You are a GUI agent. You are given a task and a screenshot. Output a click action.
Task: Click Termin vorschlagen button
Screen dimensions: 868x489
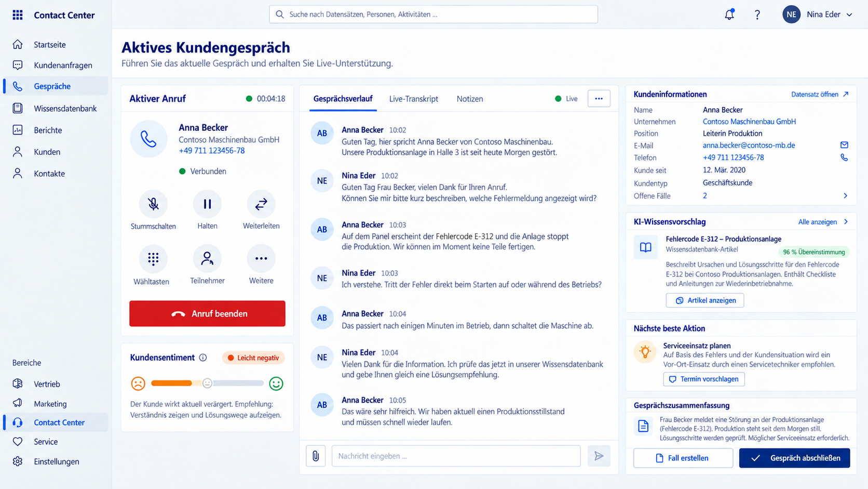click(x=704, y=379)
